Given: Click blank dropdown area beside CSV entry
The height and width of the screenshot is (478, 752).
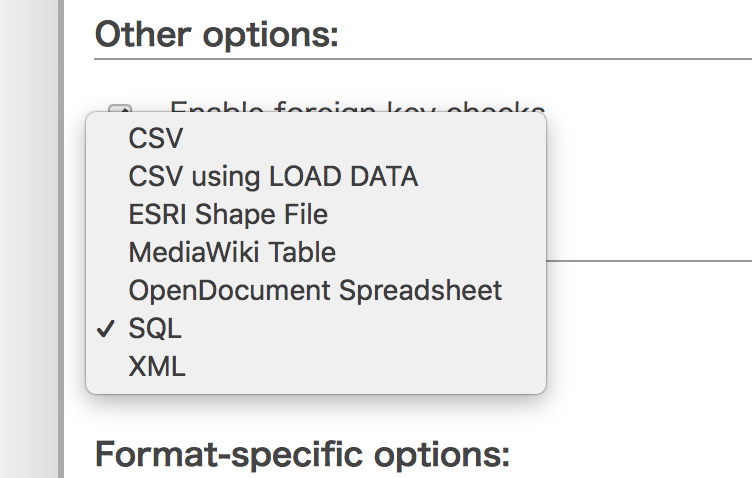Looking at the screenshot, I should 364,138.
